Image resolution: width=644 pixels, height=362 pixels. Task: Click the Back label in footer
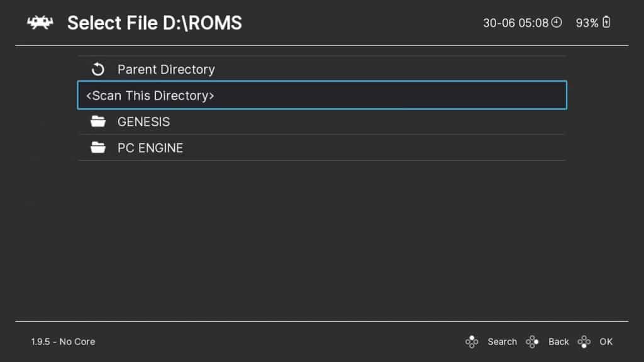(x=558, y=341)
